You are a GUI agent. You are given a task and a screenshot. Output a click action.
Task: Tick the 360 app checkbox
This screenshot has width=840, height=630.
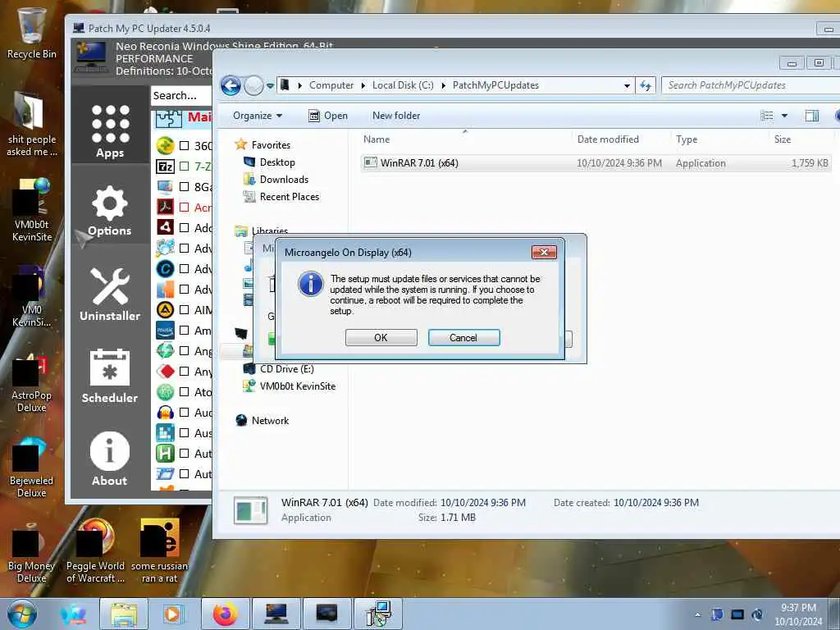(x=185, y=146)
